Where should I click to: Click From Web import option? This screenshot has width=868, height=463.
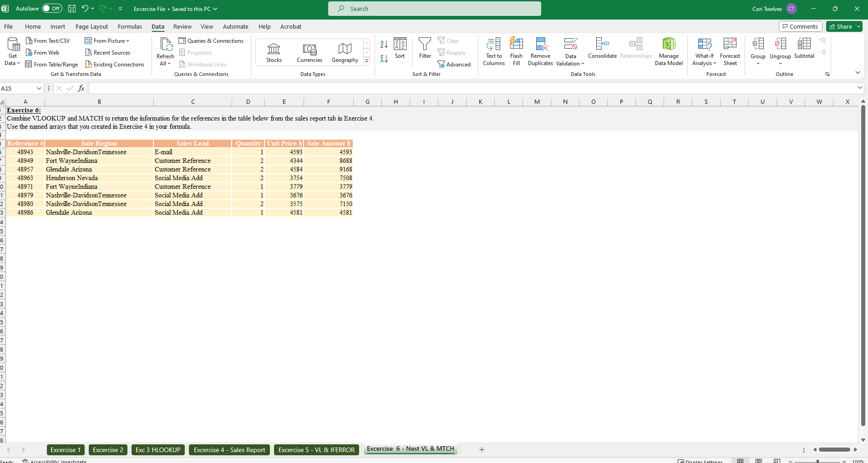(x=42, y=53)
